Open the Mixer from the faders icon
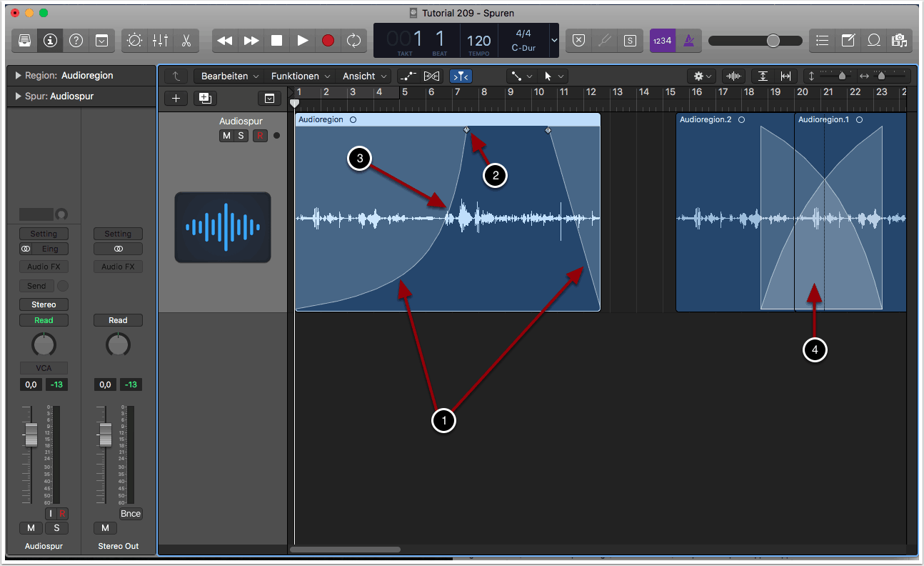 click(160, 41)
